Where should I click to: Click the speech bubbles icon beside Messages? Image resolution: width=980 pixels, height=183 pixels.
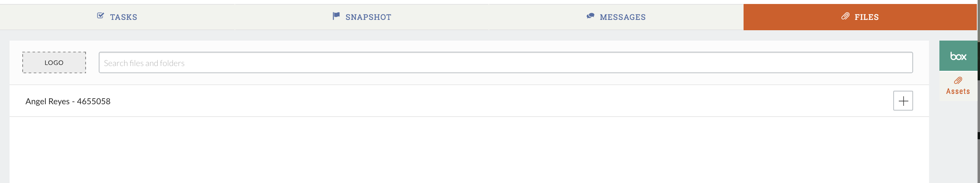[590, 16]
